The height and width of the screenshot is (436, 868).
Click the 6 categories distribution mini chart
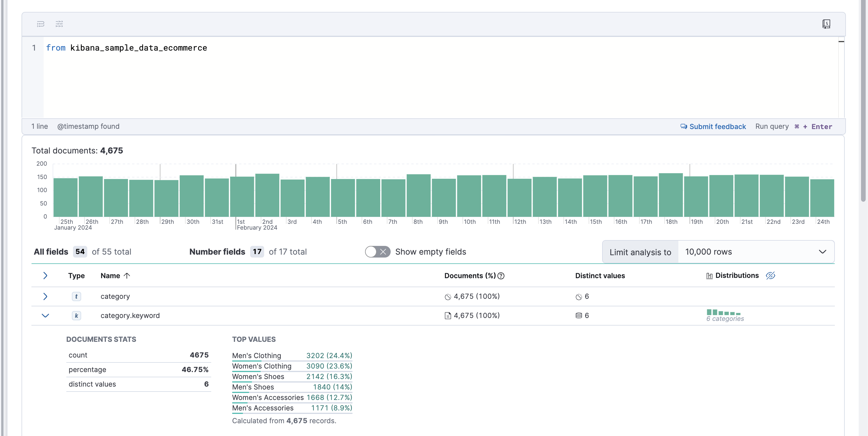point(725,315)
